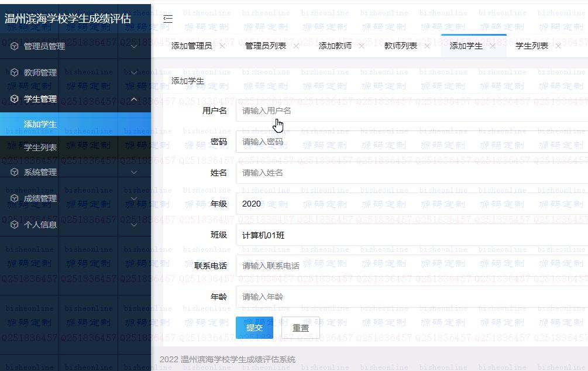Focus the 姓名 input field
This screenshot has height=371, width=588.
pyautogui.click(x=412, y=173)
